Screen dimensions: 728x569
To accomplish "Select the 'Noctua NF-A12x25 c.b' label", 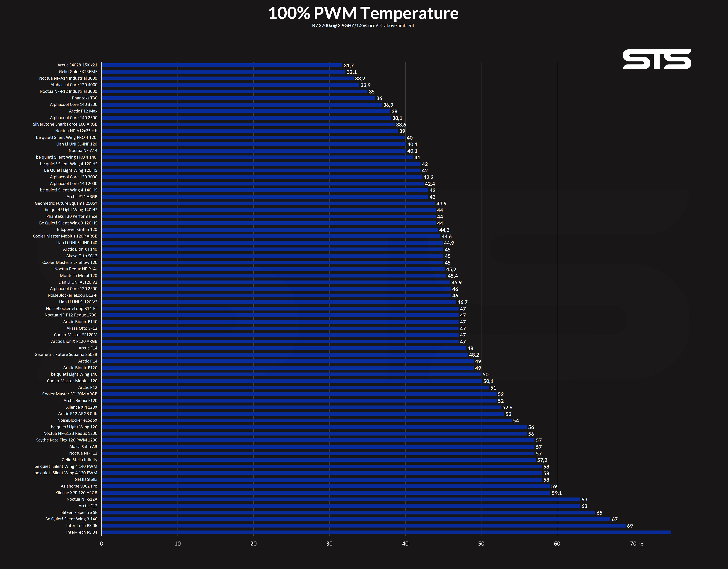I will pyautogui.click(x=76, y=131).
